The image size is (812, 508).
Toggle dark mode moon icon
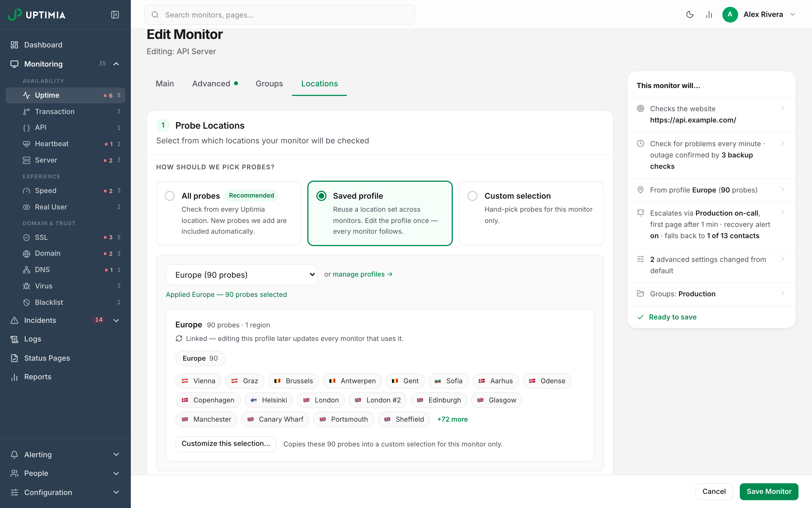pos(690,14)
